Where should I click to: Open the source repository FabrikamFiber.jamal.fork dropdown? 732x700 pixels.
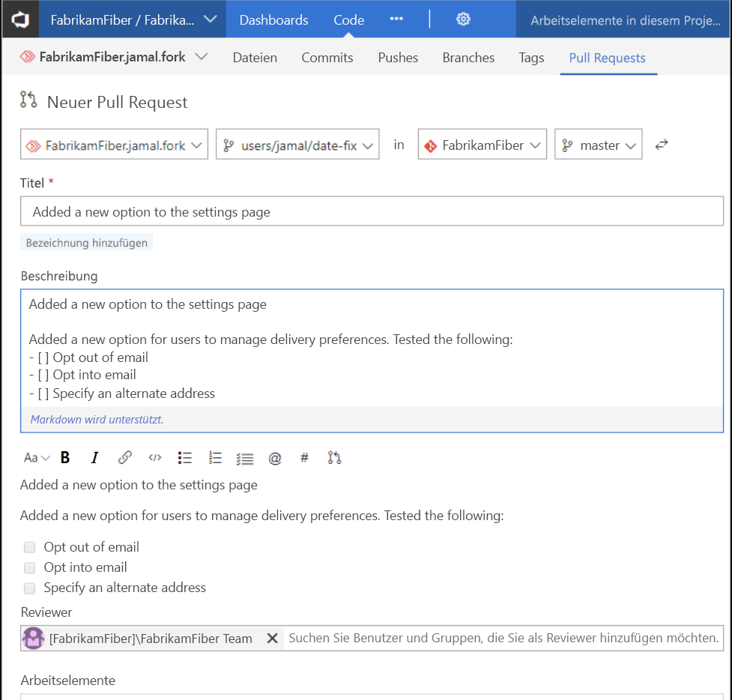pos(114,145)
